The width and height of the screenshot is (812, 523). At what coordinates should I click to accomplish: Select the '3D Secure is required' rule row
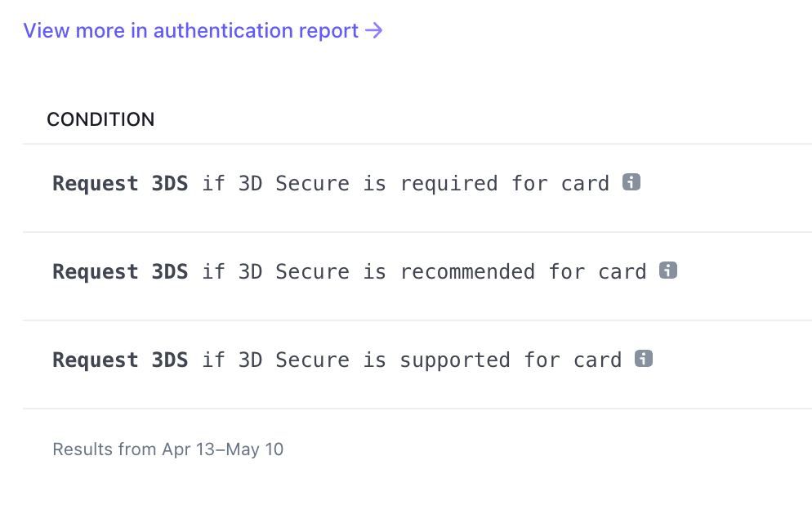coord(331,184)
